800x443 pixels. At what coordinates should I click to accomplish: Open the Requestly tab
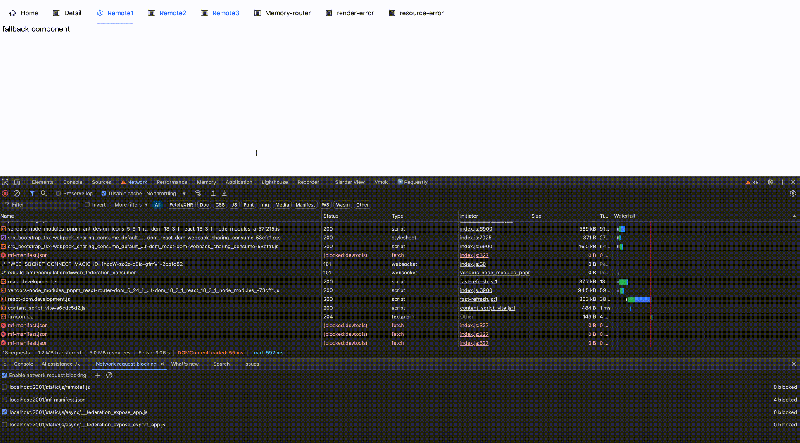tap(413, 182)
